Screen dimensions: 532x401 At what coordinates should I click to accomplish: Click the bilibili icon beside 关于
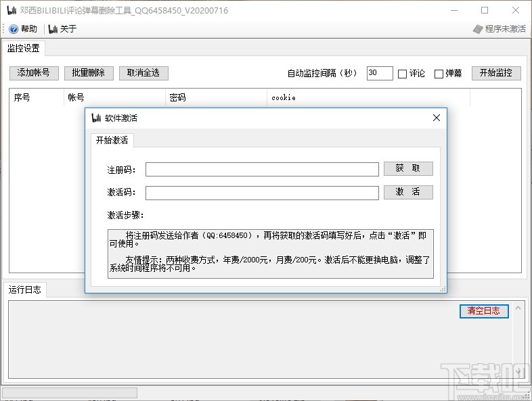[53, 30]
